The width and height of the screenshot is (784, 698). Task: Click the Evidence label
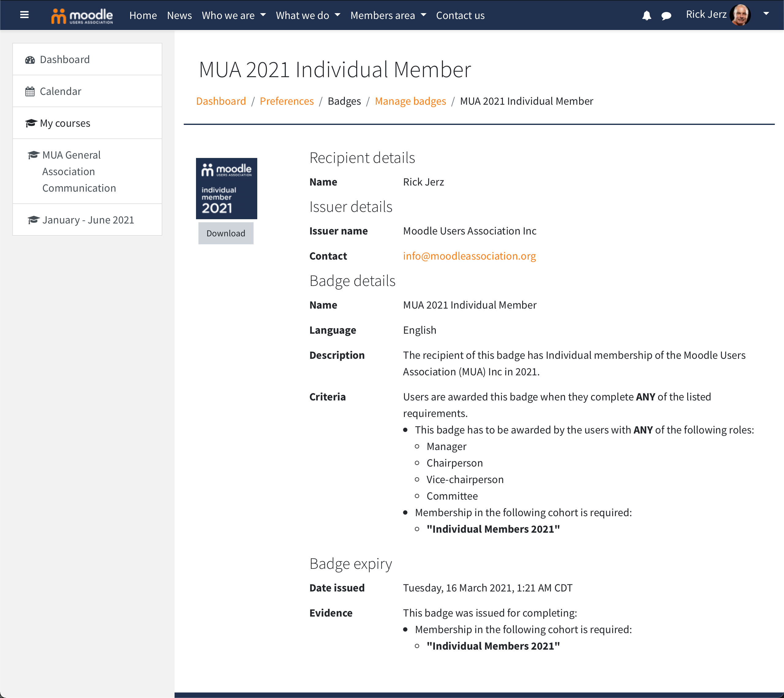click(x=331, y=613)
